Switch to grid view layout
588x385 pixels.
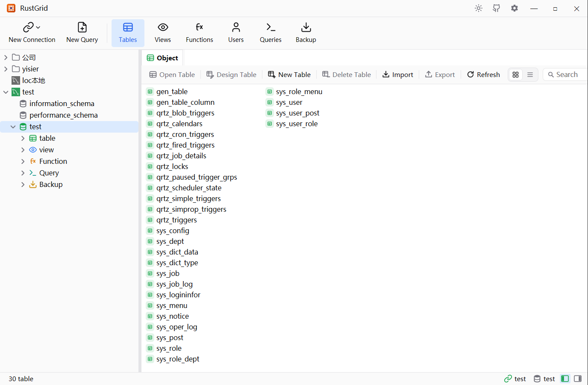pos(516,74)
